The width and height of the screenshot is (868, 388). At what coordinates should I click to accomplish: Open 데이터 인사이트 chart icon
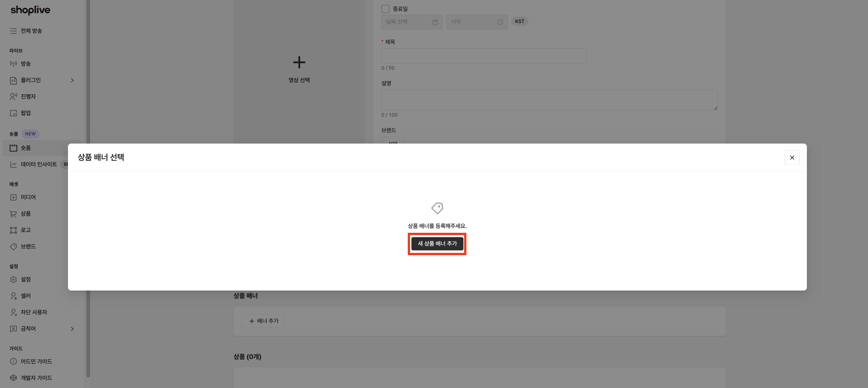tap(13, 165)
